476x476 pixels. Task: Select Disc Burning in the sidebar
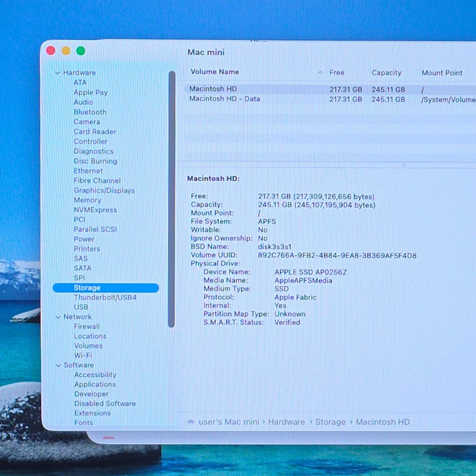click(95, 161)
